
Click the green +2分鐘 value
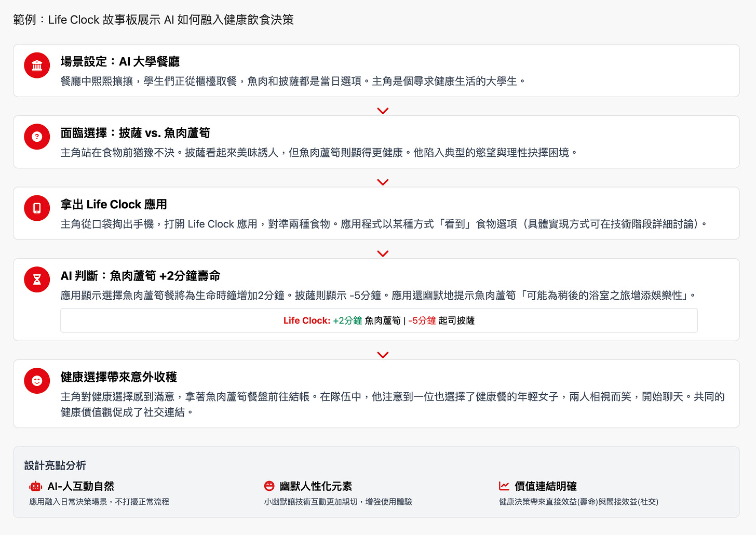347,320
